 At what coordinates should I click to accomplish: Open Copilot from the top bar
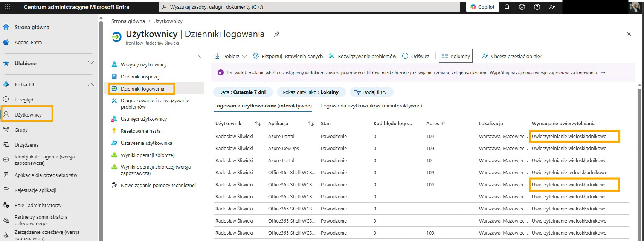(x=482, y=7)
